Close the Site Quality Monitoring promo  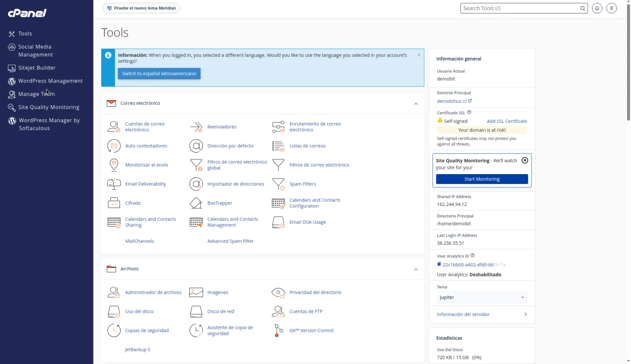(x=525, y=160)
